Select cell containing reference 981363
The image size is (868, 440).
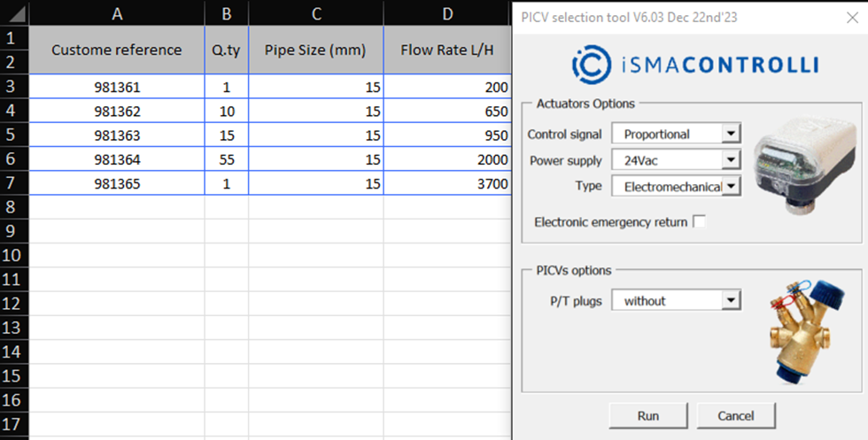117,136
